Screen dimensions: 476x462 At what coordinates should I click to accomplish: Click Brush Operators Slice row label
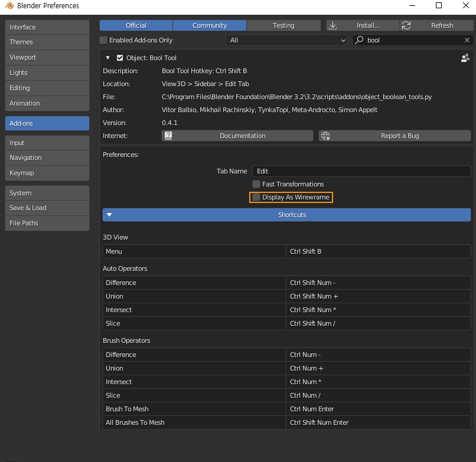click(x=194, y=395)
